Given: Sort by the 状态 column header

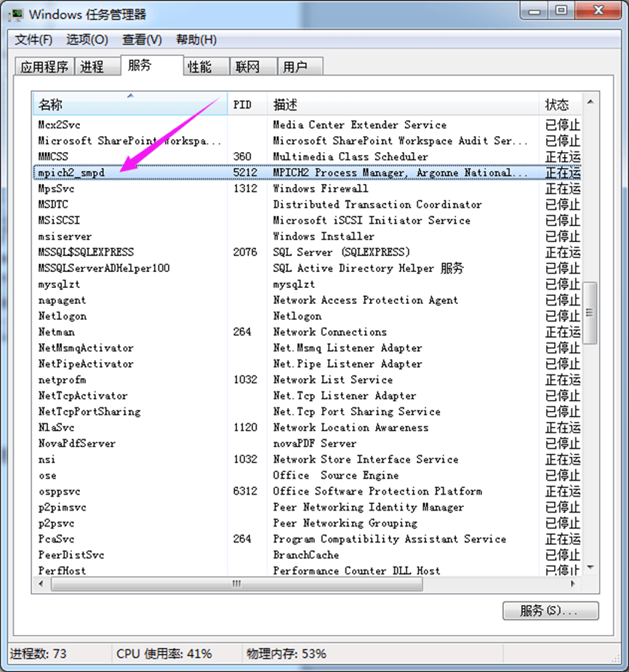Looking at the screenshot, I should click(560, 104).
